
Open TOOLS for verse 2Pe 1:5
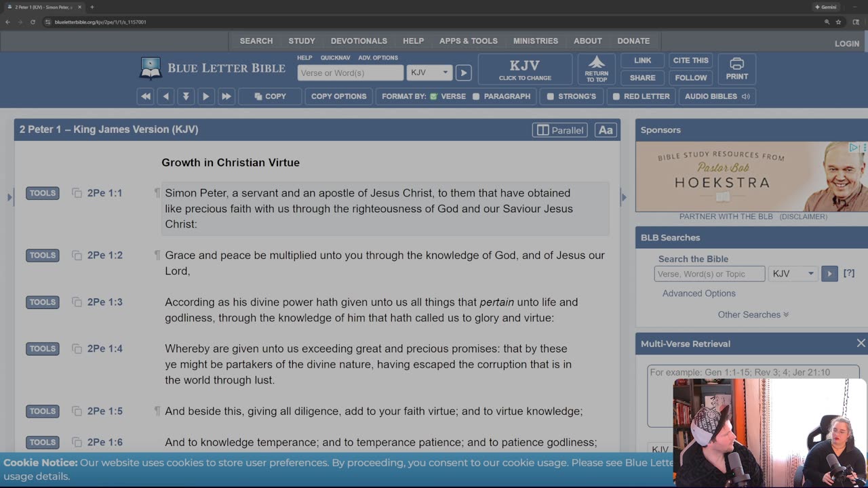pos(43,411)
